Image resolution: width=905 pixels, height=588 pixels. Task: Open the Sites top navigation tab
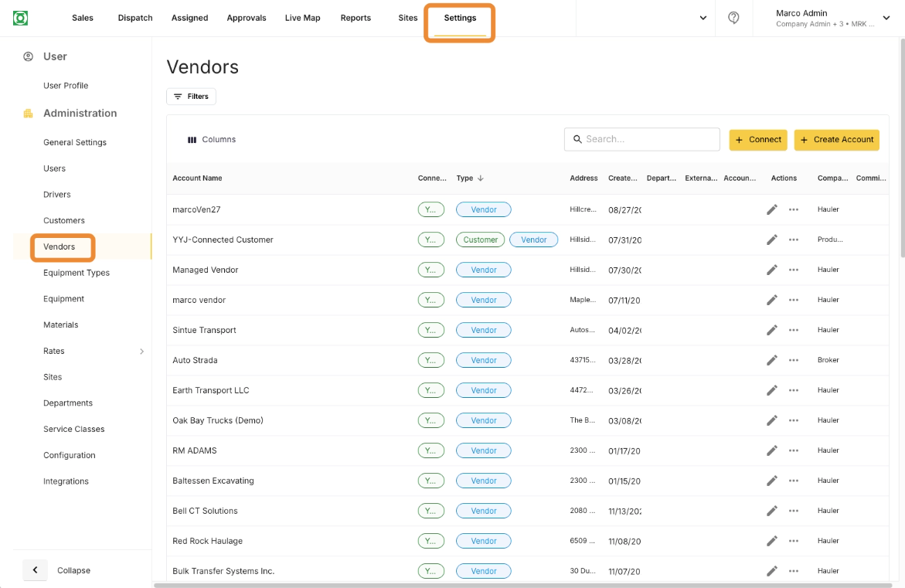pyautogui.click(x=407, y=18)
